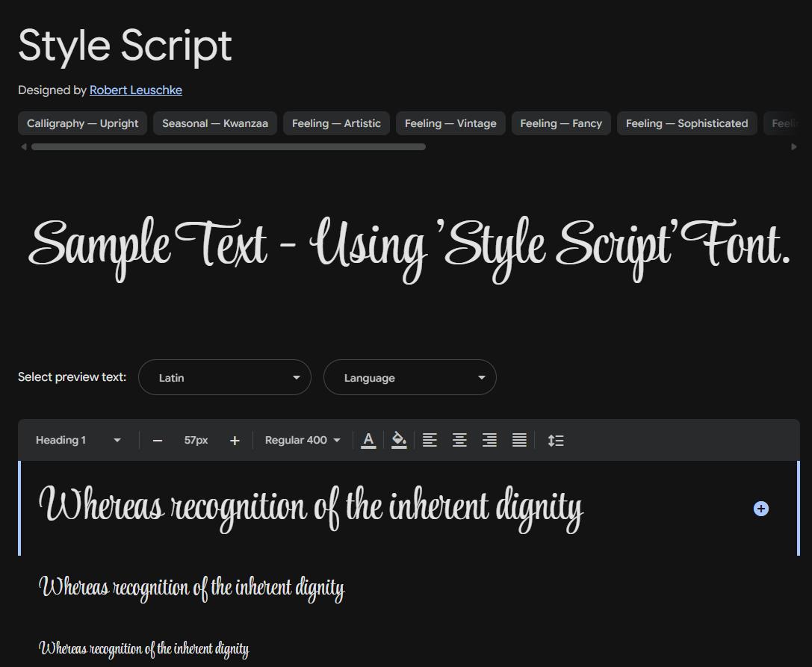812x667 pixels.
Task: Open Robert Leuschke designer link
Action: click(136, 90)
